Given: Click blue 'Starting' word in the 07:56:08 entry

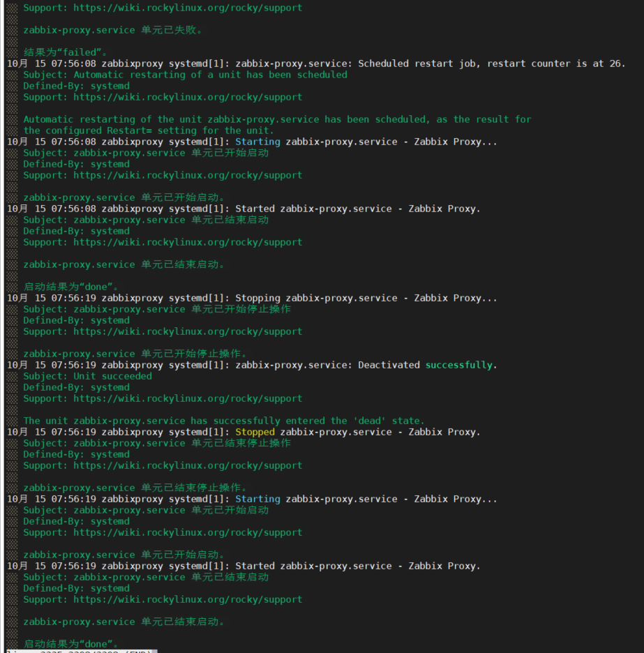Looking at the screenshot, I should [257, 142].
